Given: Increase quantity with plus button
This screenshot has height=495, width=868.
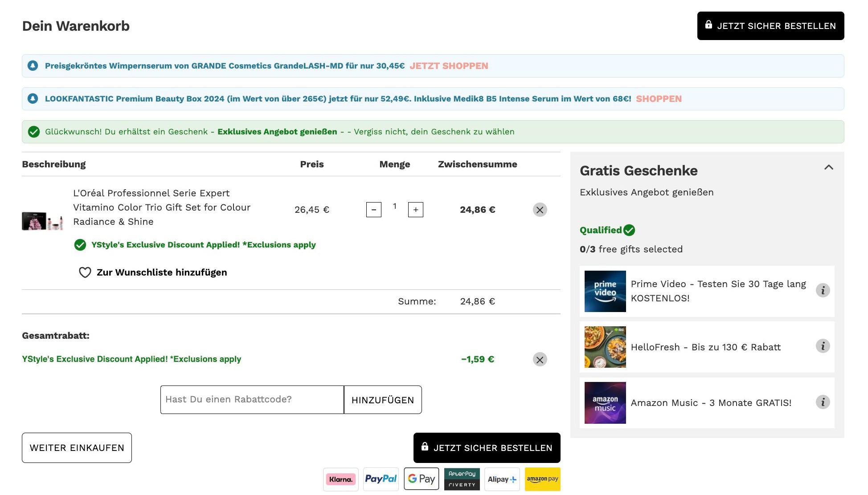Looking at the screenshot, I should coord(416,210).
